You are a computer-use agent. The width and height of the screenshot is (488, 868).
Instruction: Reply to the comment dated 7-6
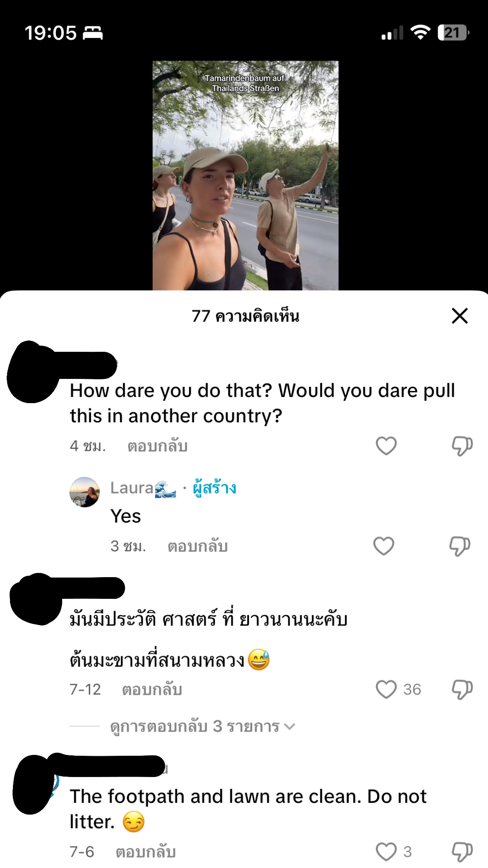[x=146, y=852]
